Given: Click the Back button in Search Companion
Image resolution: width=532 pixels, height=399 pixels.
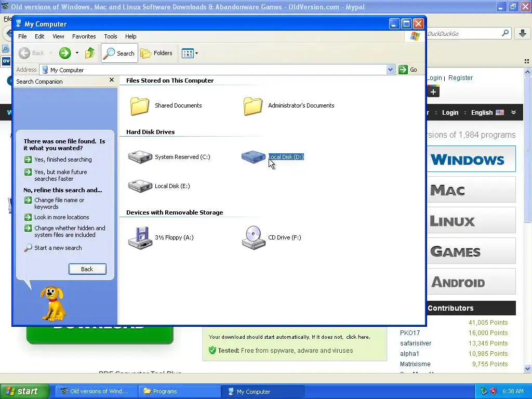Looking at the screenshot, I should pyautogui.click(x=87, y=269).
